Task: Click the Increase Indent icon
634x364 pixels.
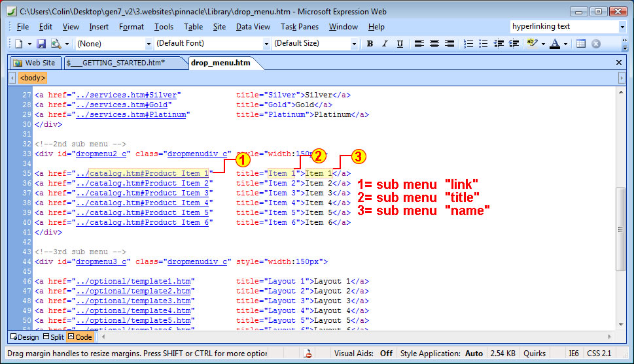Action: click(514, 44)
